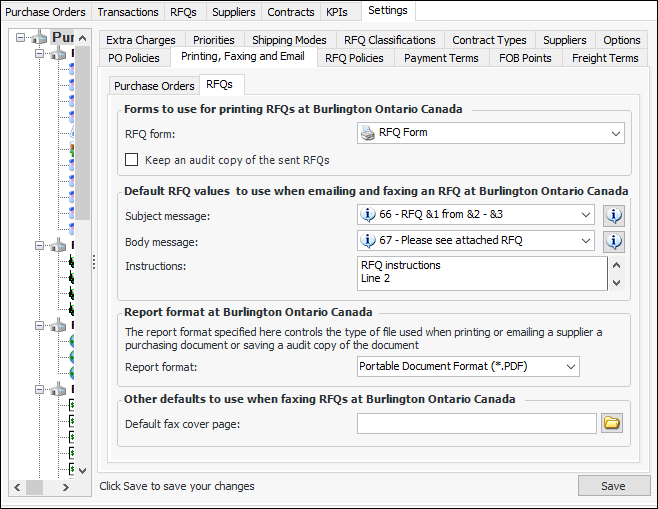Open the KPIs top tab
658x509 pixels.
pos(337,12)
